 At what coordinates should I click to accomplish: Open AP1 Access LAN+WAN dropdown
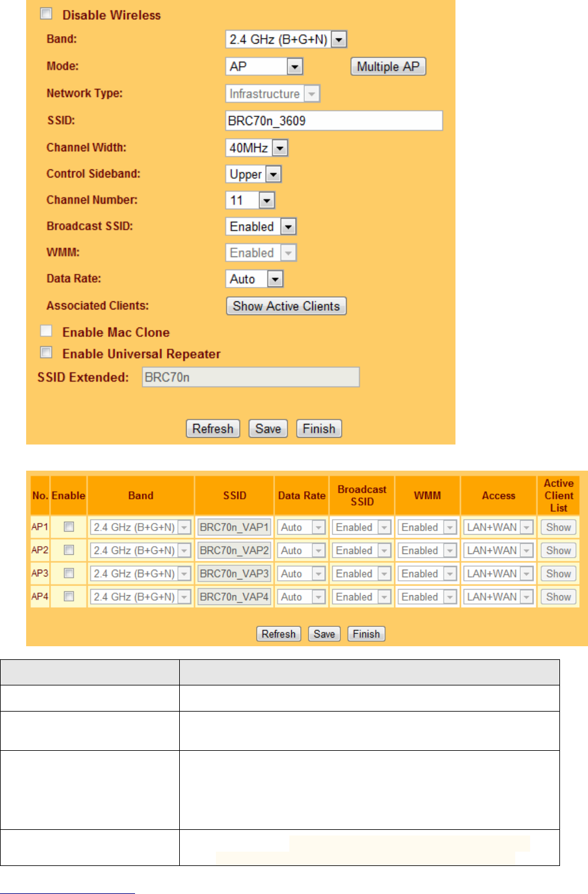coord(498,527)
